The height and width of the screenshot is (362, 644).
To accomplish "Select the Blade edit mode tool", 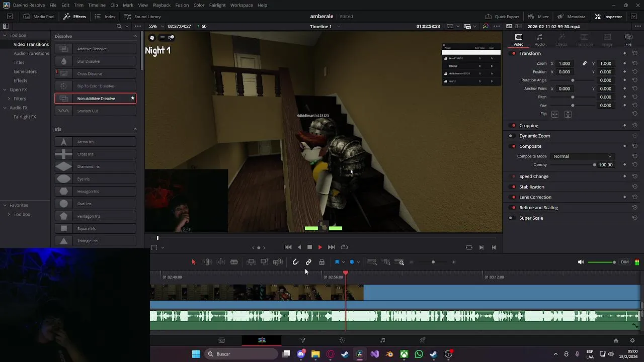I will coord(234,262).
